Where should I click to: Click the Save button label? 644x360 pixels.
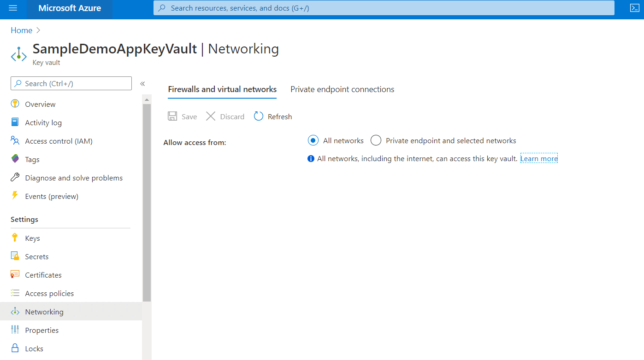[189, 116]
